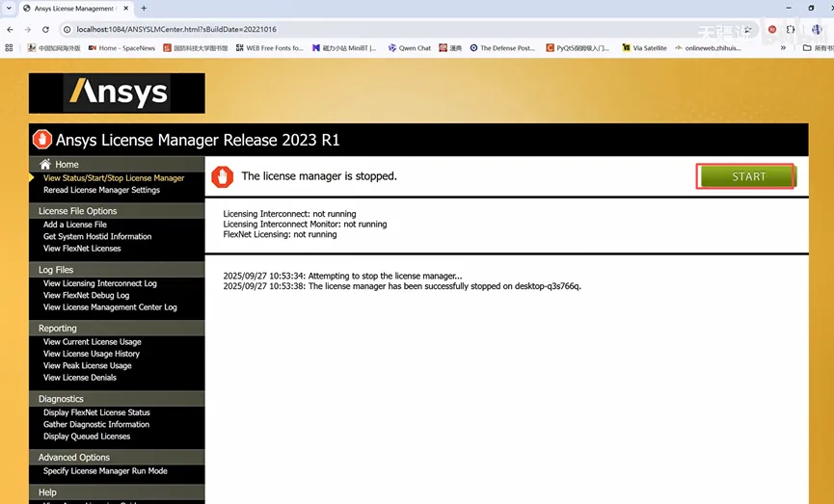
Task: Open View License Denials
Action: pos(80,378)
